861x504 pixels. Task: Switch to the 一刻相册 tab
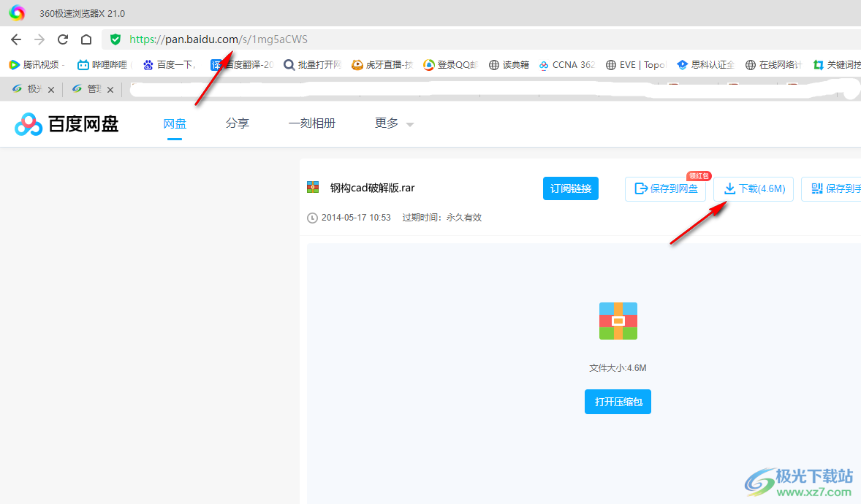tap(312, 123)
